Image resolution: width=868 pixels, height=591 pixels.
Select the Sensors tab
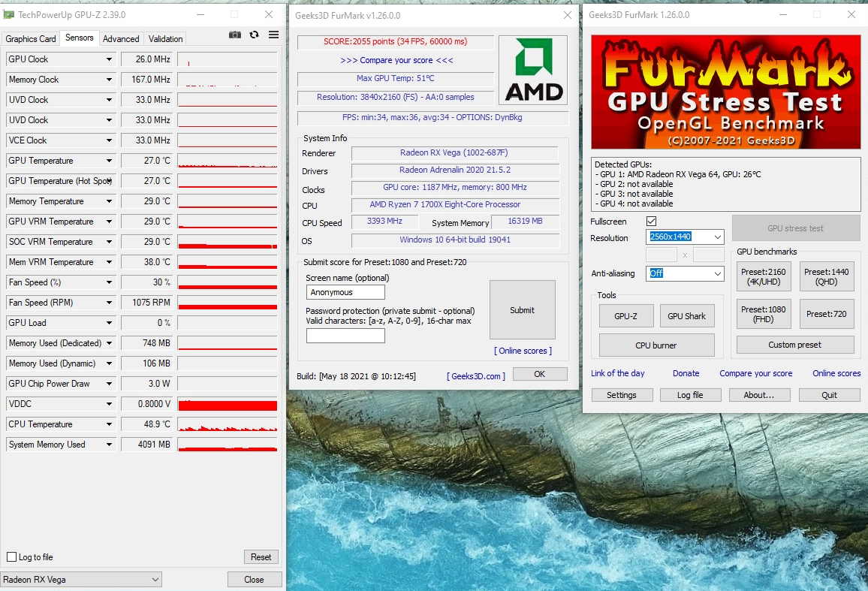pyautogui.click(x=79, y=38)
